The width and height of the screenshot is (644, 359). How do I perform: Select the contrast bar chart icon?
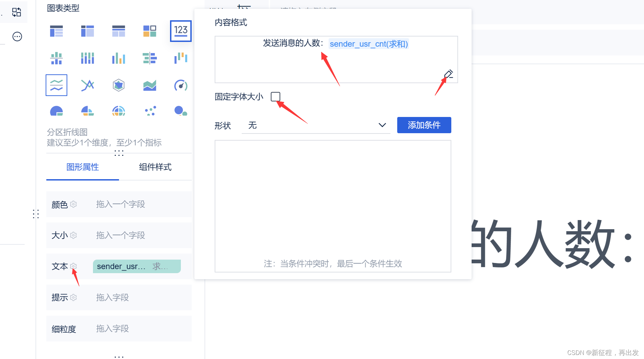(150, 58)
